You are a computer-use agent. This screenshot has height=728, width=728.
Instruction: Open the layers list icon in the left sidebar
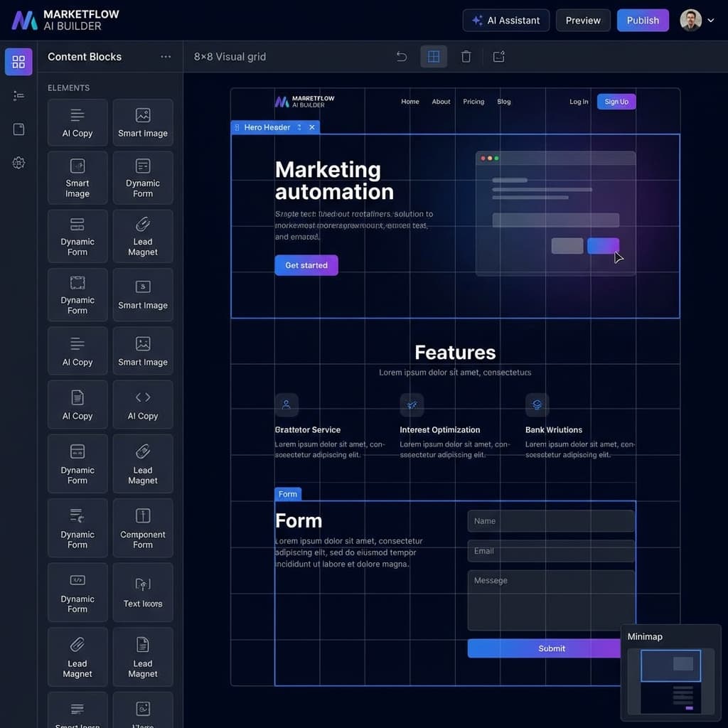[18, 95]
